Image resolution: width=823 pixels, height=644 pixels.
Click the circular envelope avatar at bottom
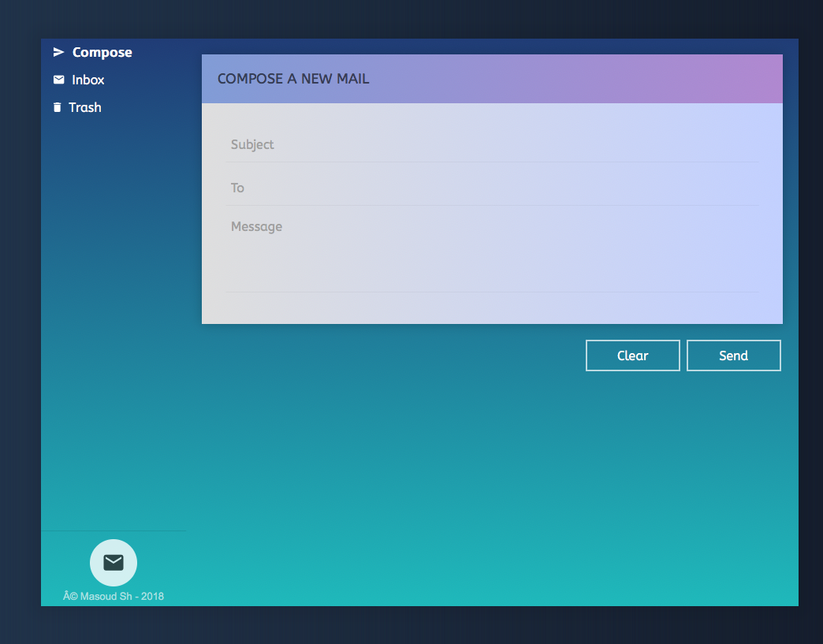coord(113,562)
